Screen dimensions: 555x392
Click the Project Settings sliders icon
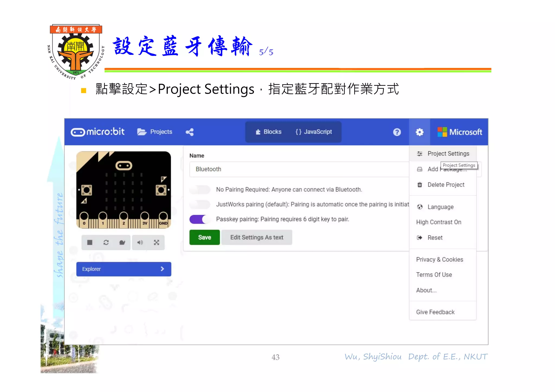420,154
